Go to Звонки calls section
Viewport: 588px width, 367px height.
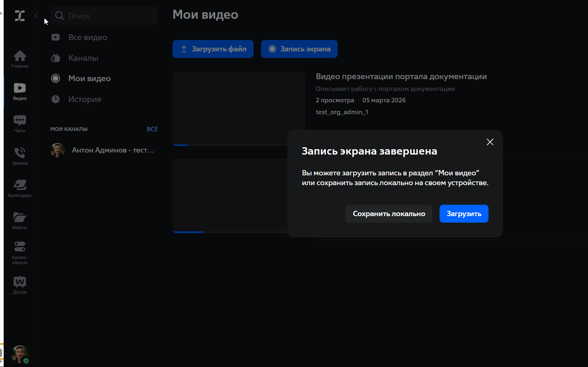[20, 156]
